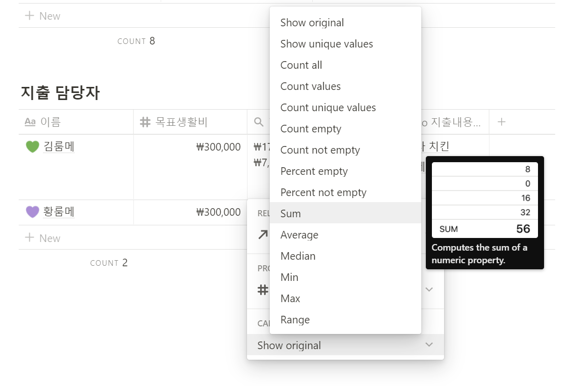Choose Median calculation
The image size is (588, 386).
tap(345, 256)
